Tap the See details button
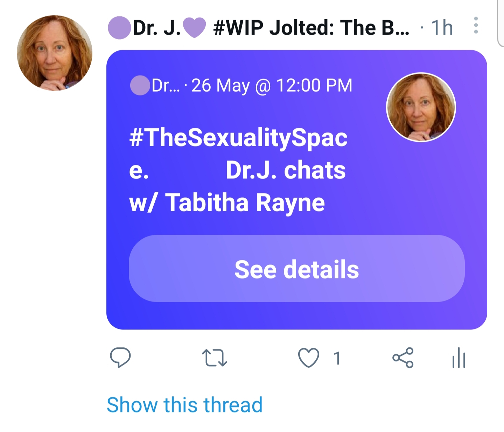The height and width of the screenshot is (432, 504). click(297, 269)
